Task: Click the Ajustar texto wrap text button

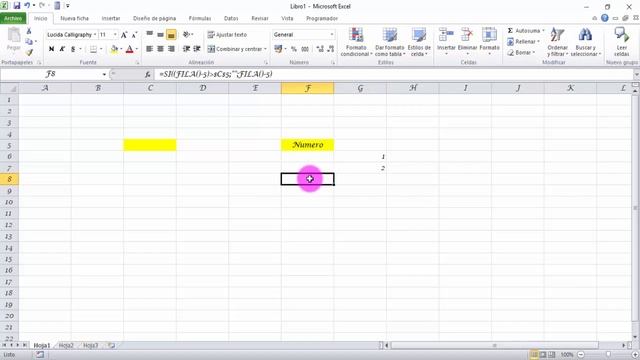Action: [x=227, y=35]
